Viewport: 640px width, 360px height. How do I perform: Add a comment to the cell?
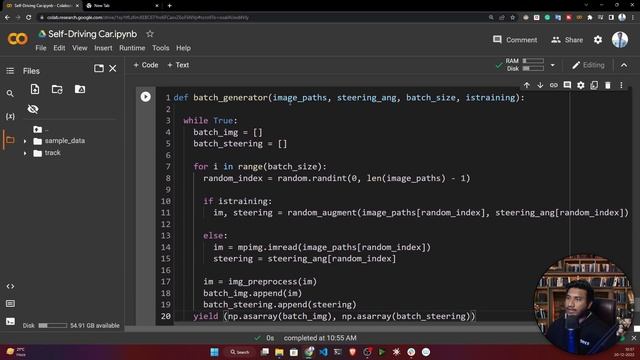(567, 85)
